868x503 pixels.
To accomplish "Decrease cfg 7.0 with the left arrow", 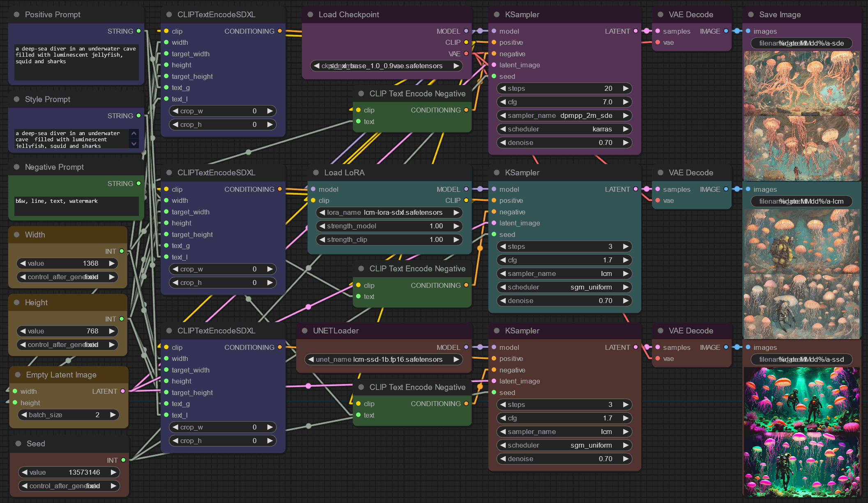I will [503, 102].
